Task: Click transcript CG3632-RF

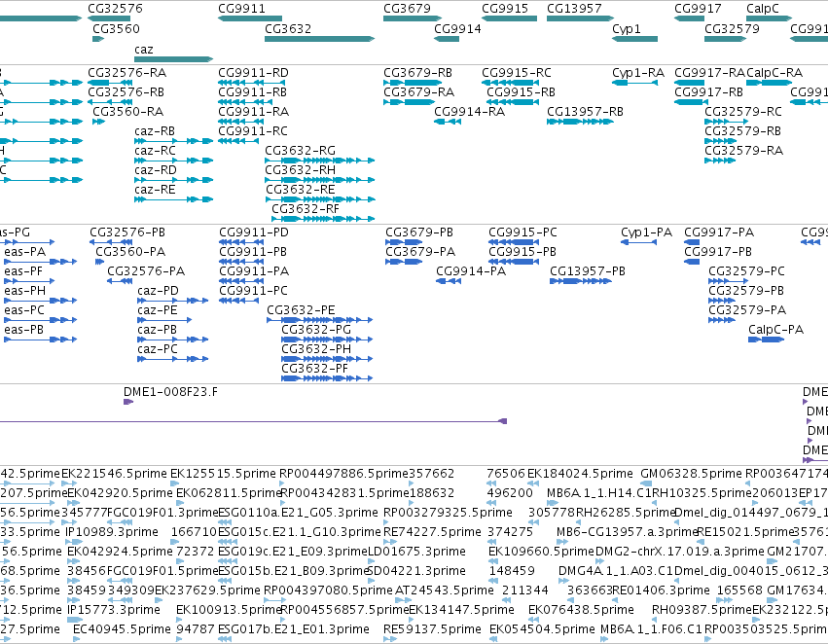Action: coord(306,209)
